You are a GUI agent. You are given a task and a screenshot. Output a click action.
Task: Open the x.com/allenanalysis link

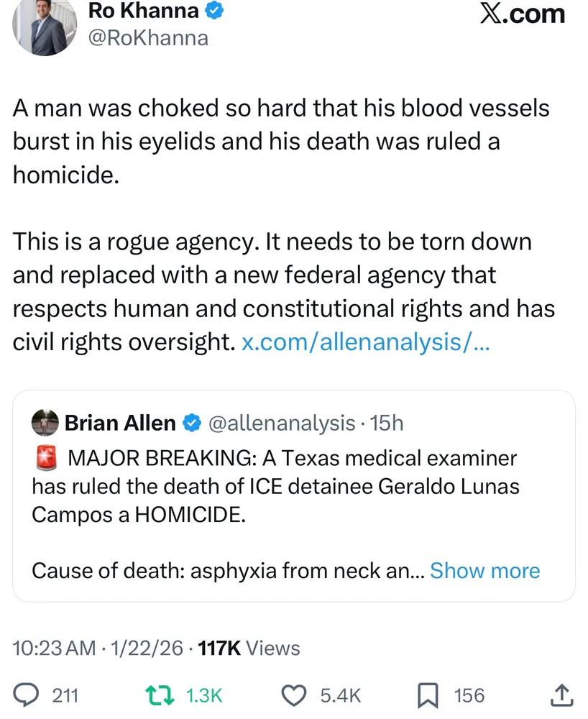366,342
